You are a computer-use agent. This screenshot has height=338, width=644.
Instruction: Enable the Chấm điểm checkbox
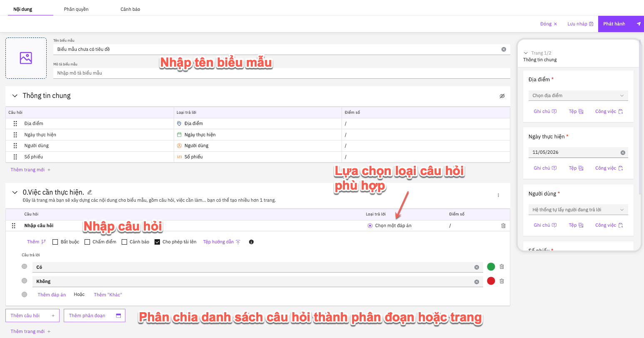point(87,242)
